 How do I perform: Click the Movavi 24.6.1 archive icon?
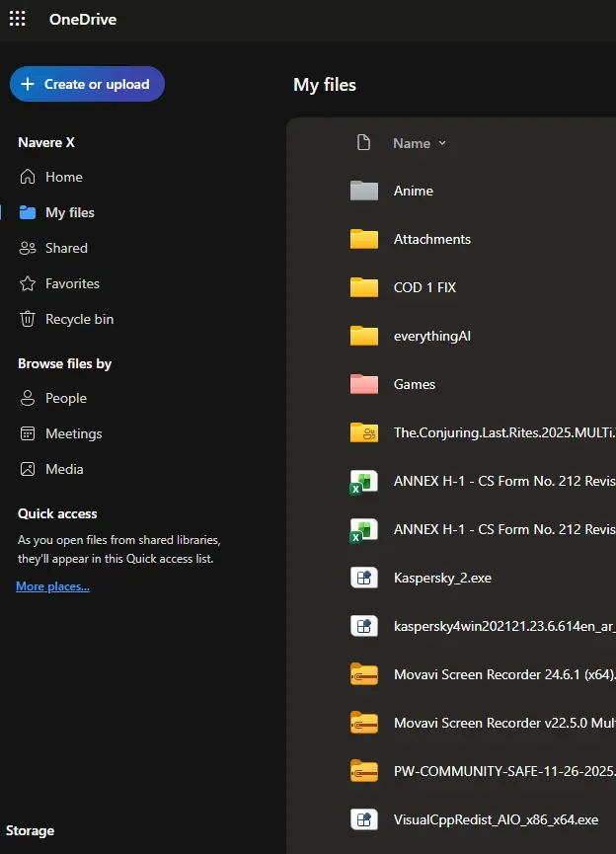click(364, 674)
